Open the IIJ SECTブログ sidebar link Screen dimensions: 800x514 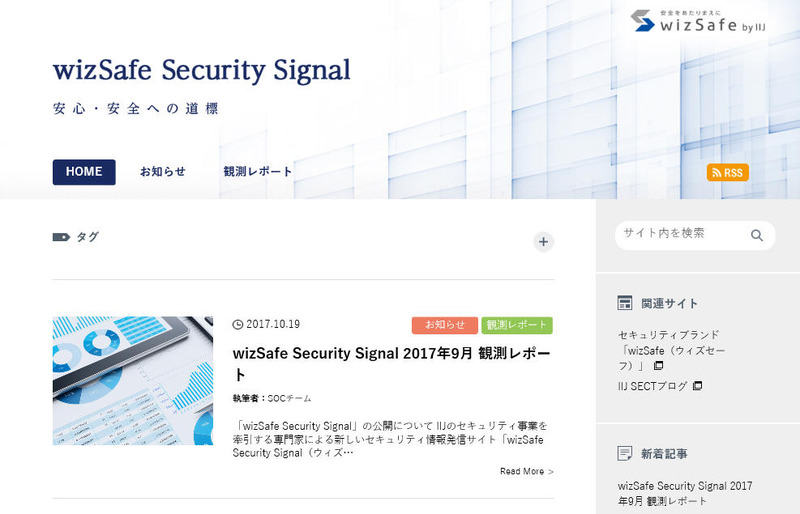coord(652,386)
